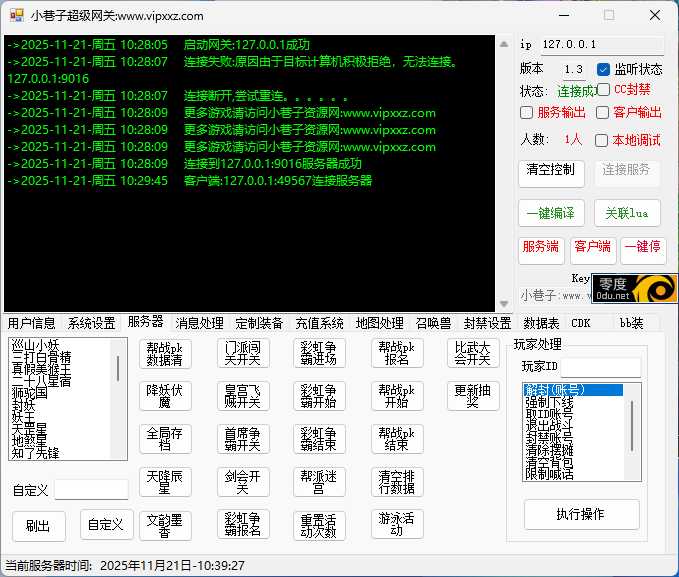Click the 更新抽奖 button
Image resolution: width=679 pixels, height=577 pixels.
[473, 396]
